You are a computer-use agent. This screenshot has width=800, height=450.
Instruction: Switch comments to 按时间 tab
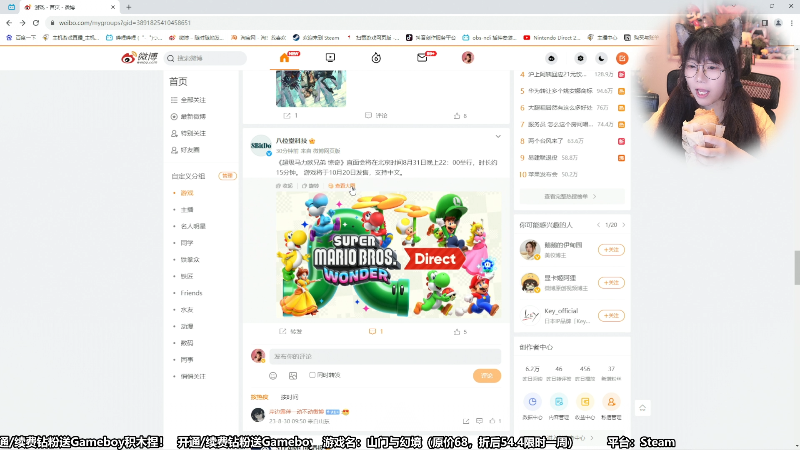289,397
